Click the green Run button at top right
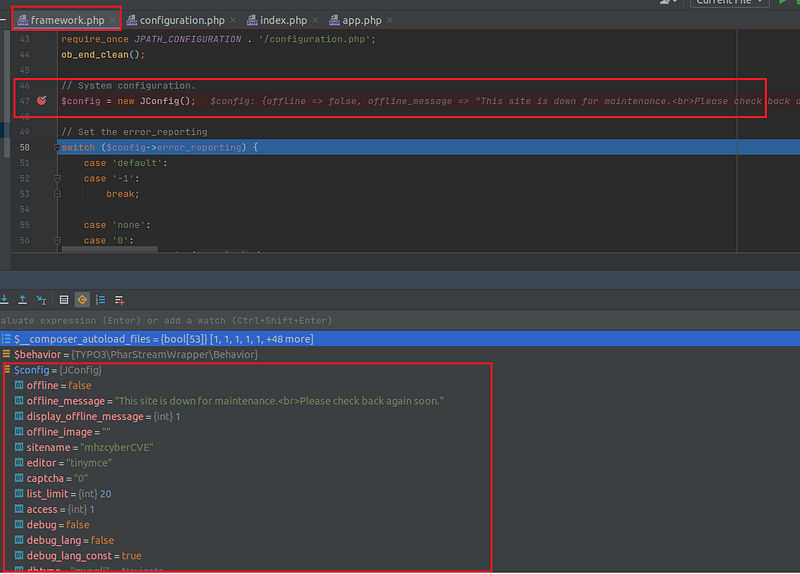This screenshot has height=574, width=800. tap(782, 3)
